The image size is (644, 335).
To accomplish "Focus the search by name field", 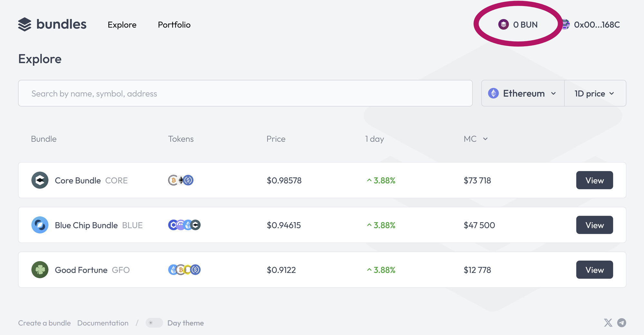I will tap(245, 94).
